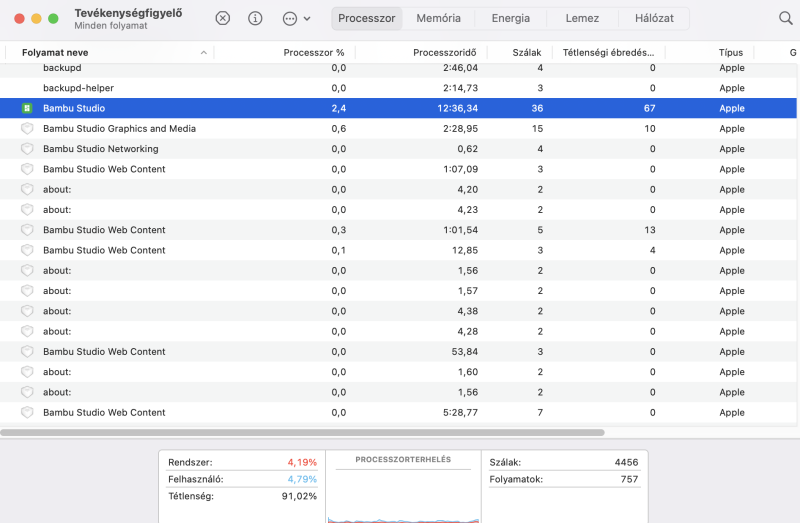Image resolution: width=800 pixels, height=523 pixels.
Task: Click the Tevékenységfigyelő window title
Action: (x=128, y=13)
